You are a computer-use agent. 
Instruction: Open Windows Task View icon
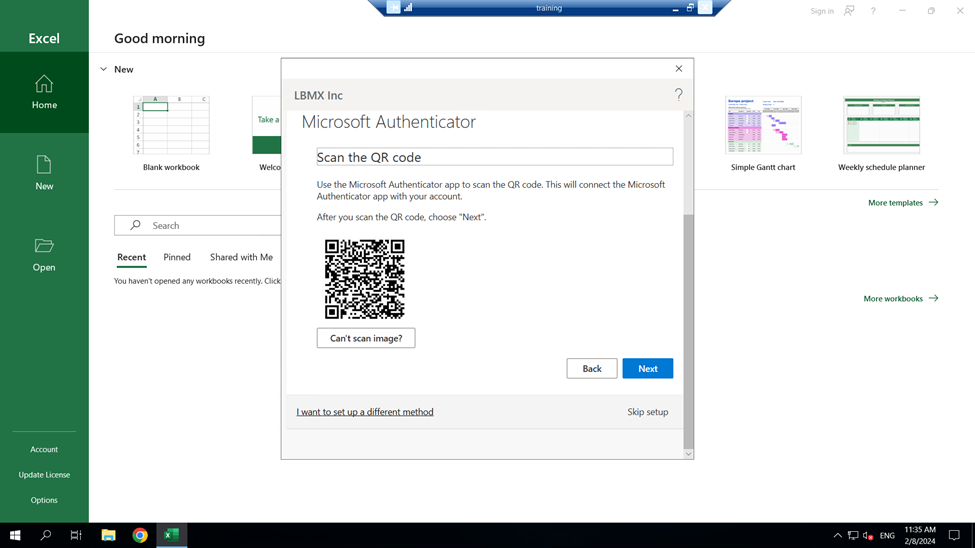coord(76,535)
